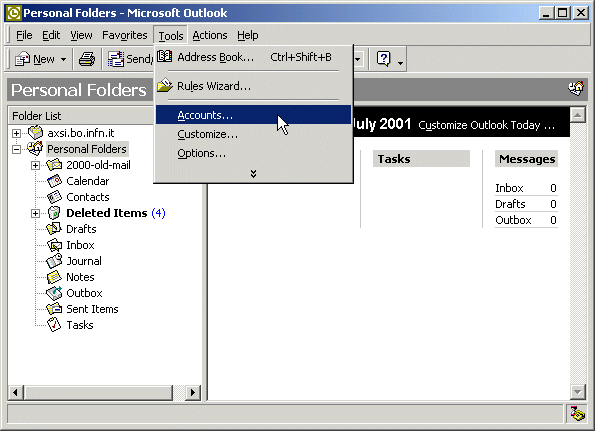Click the Calendar folder icon
This screenshot has height=431, width=595.
coord(54,181)
